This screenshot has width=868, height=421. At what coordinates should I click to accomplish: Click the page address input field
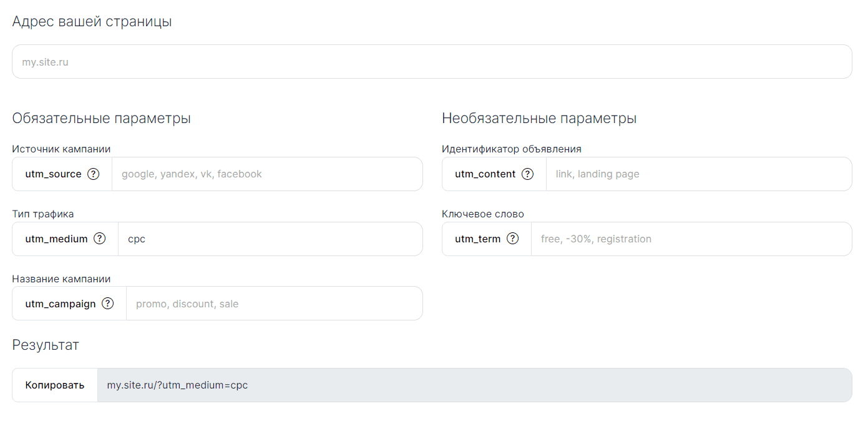(x=431, y=61)
